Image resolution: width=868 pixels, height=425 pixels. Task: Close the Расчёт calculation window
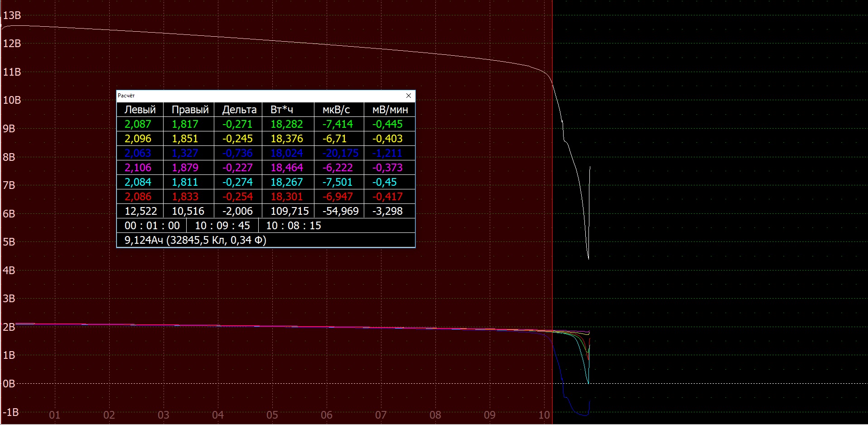pos(409,96)
